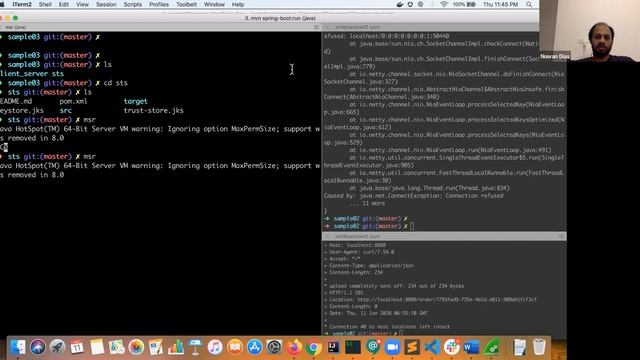Image resolution: width=640 pixels, height=360 pixels.
Task: Open the View menu
Action: click(x=82, y=4)
